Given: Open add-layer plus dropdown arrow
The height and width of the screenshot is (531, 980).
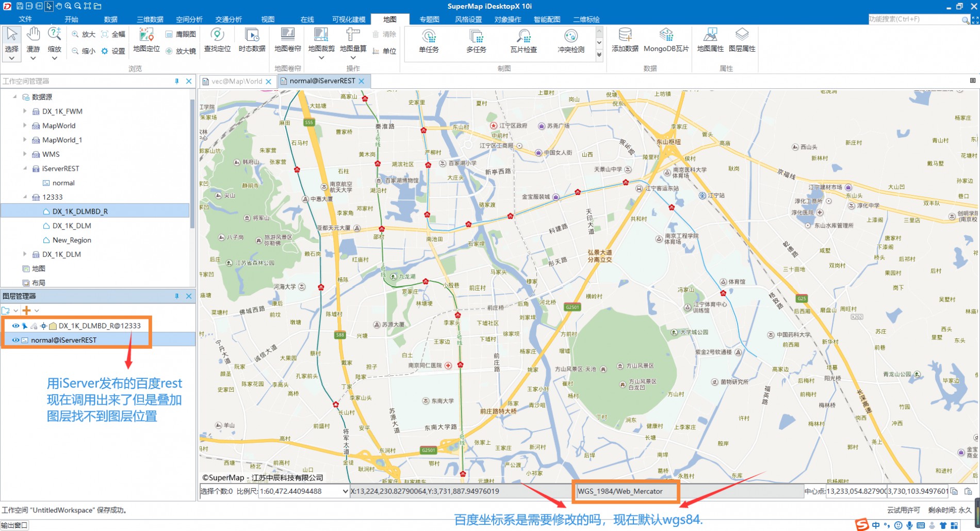Looking at the screenshot, I should pos(37,311).
